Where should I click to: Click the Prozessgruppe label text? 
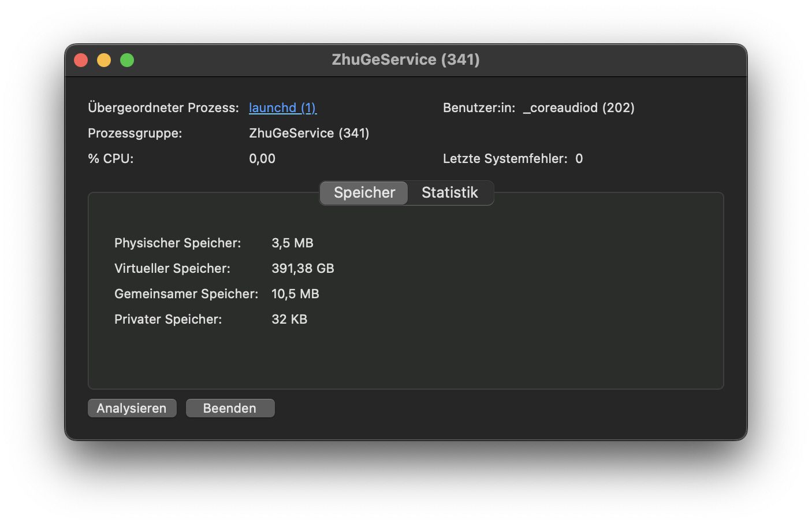pos(135,134)
